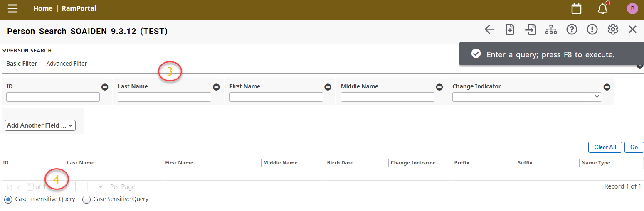
Task: Select Case Insensitive Query option
Action: pos(8,199)
